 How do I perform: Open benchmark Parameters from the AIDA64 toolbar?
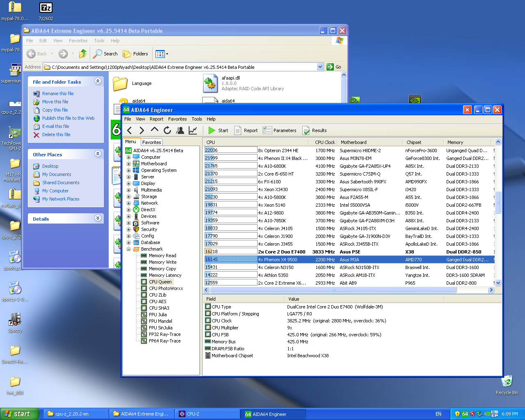pos(280,130)
